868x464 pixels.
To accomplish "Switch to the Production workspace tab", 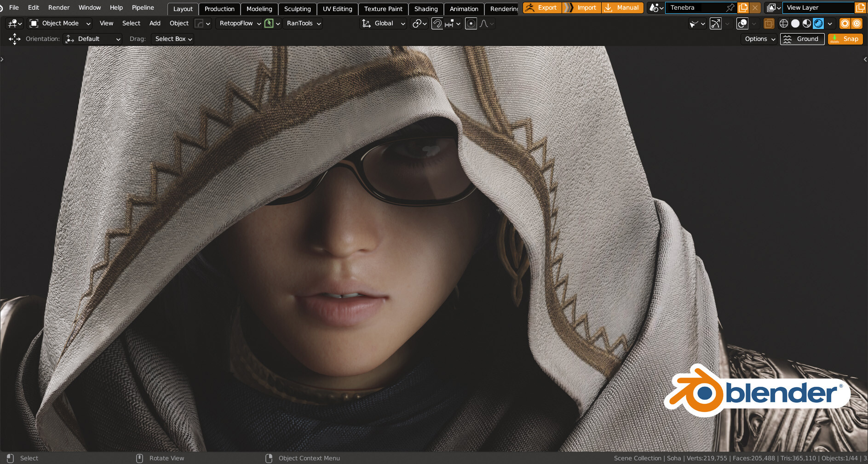I will coord(219,9).
